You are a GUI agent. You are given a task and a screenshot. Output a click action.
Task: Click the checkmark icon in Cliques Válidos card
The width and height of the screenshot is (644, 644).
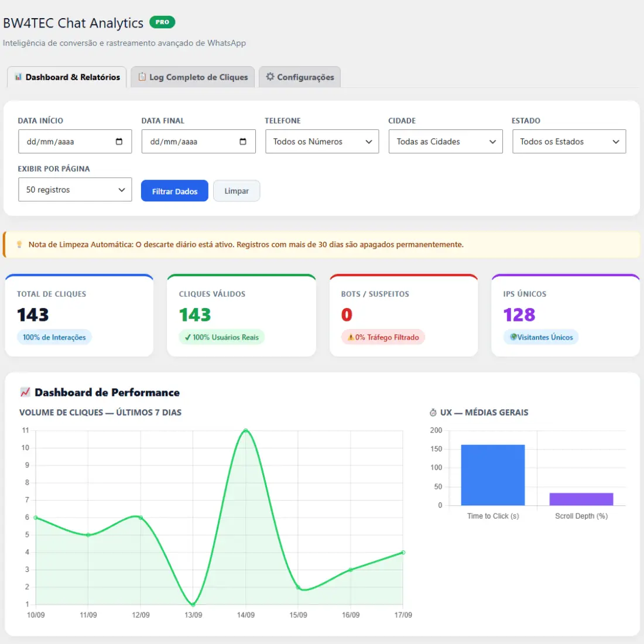coord(188,337)
